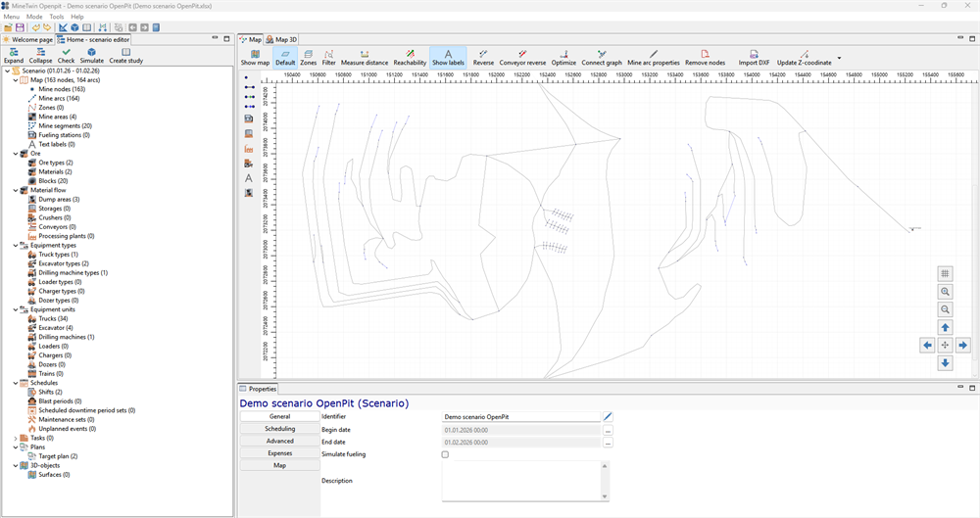Open the map toolbar overflow dropdown arrow
This screenshot has width=980, height=518.
840,58
